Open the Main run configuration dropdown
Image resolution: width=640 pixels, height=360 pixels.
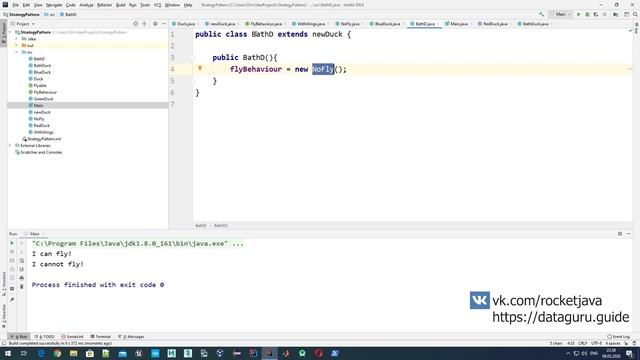[x=560, y=14]
